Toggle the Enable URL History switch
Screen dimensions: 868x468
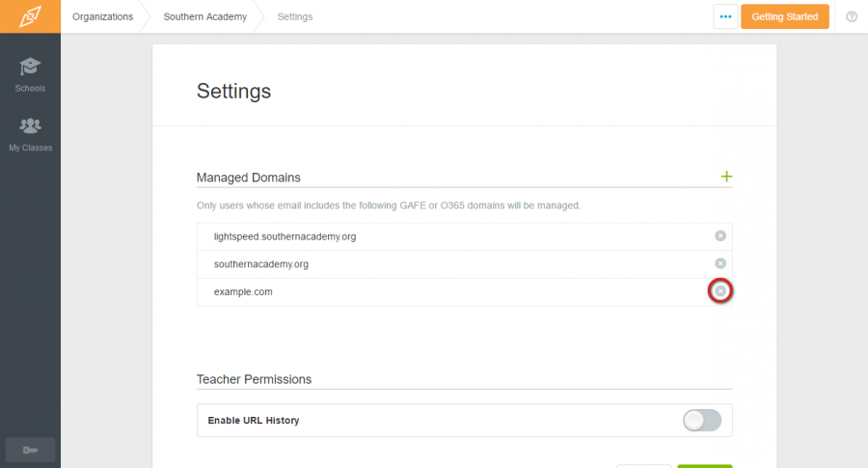702,421
